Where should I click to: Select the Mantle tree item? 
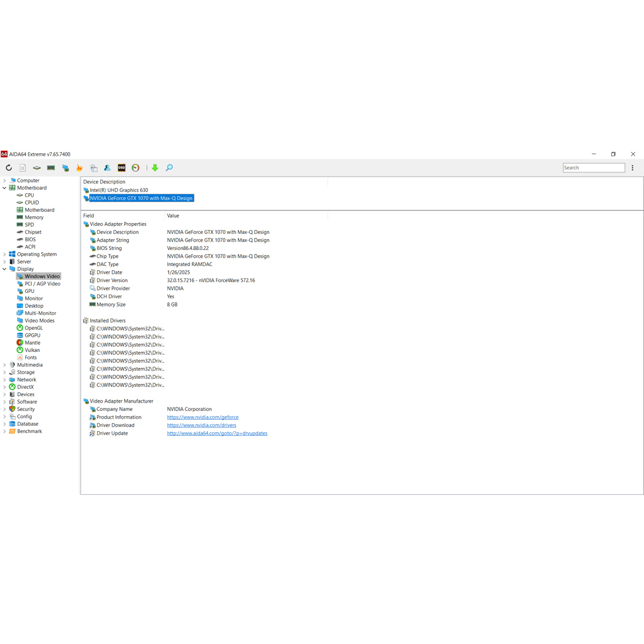[x=32, y=343]
